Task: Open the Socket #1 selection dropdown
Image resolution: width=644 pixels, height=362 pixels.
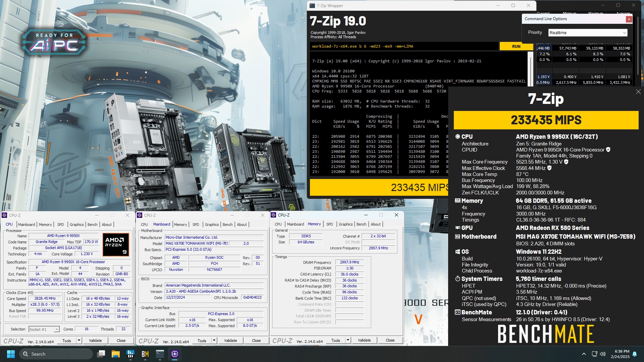Action: (44, 329)
